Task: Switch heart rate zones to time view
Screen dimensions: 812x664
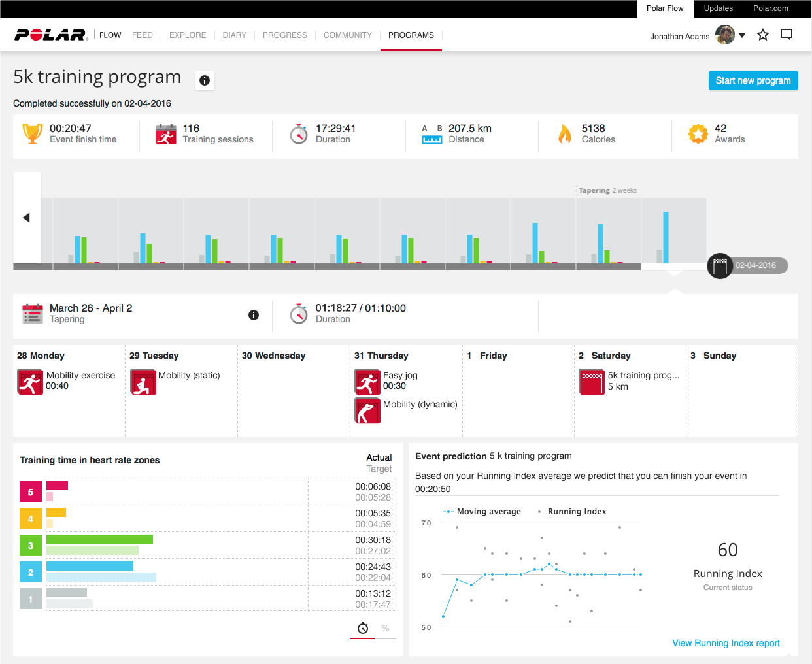Action: pos(363,629)
